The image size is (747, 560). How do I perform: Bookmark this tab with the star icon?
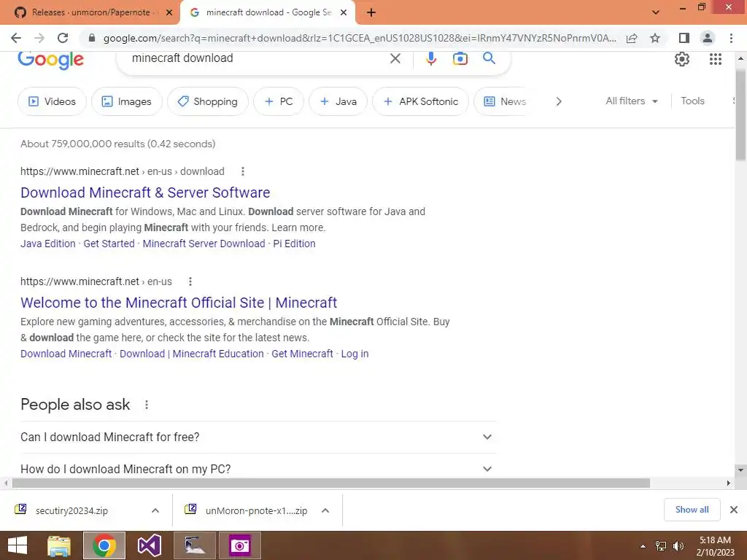[x=655, y=38]
